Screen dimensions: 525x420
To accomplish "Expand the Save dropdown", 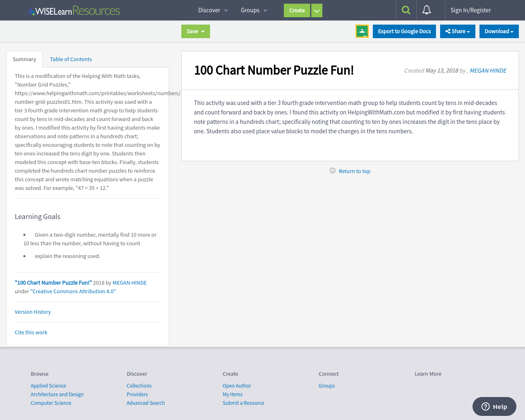I will [x=204, y=31].
